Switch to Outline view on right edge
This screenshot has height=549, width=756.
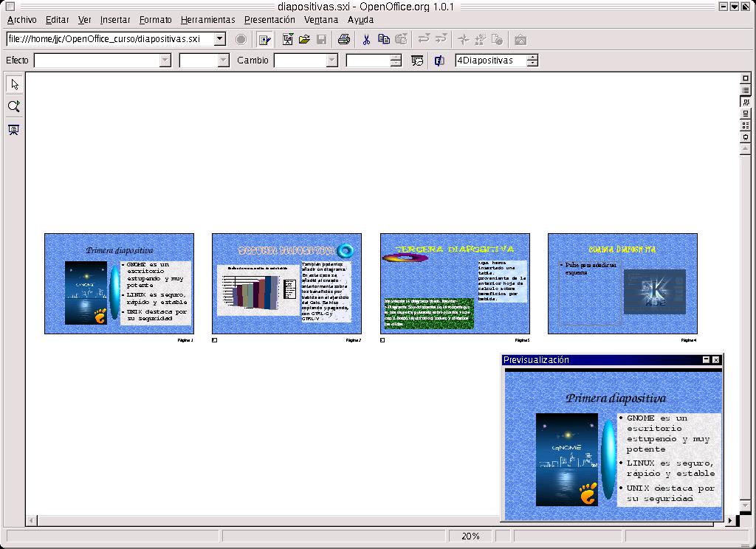tap(746, 90)
